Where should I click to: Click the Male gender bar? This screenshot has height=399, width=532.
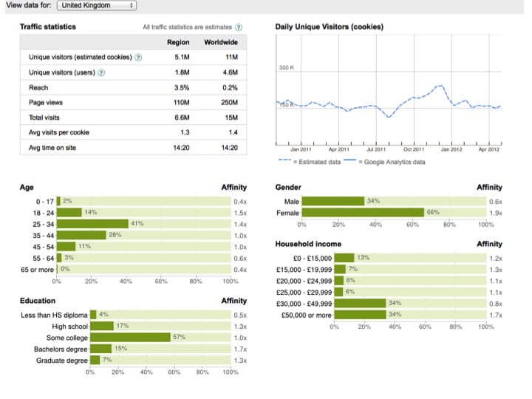(334, 200)
